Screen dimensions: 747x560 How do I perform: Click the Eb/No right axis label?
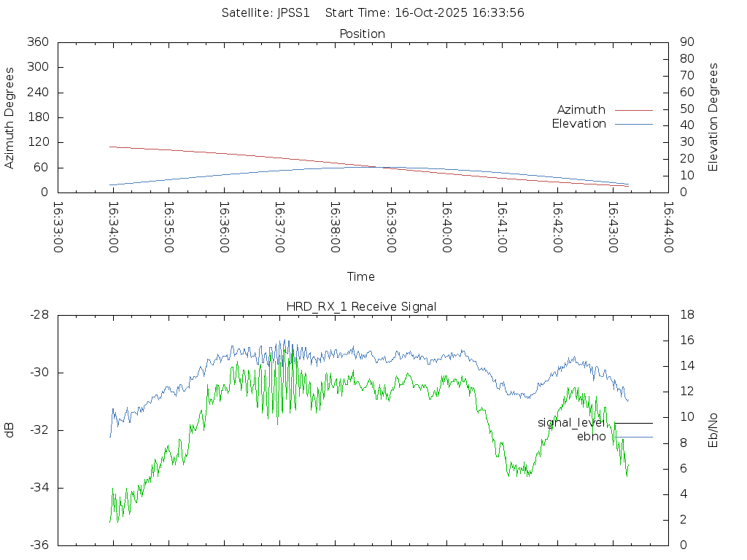point(713,430)
